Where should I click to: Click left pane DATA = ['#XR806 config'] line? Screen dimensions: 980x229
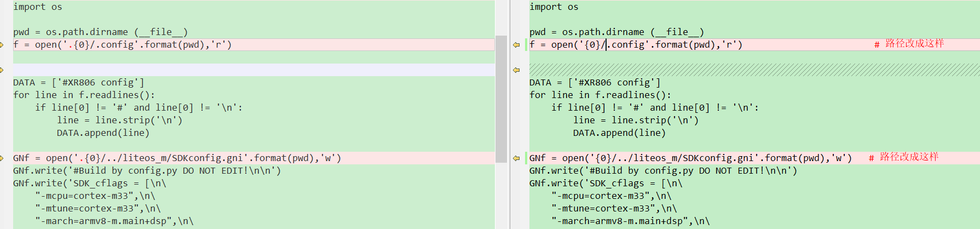click(79, 83)
